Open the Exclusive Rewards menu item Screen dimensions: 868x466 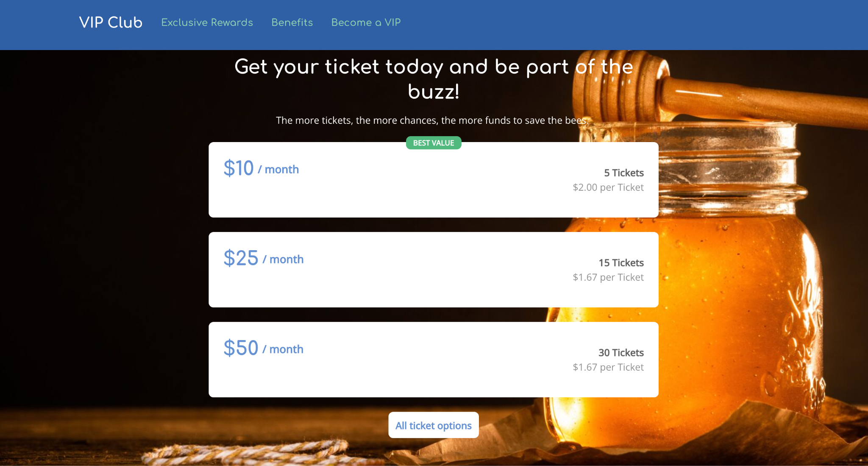coord(207,22)
